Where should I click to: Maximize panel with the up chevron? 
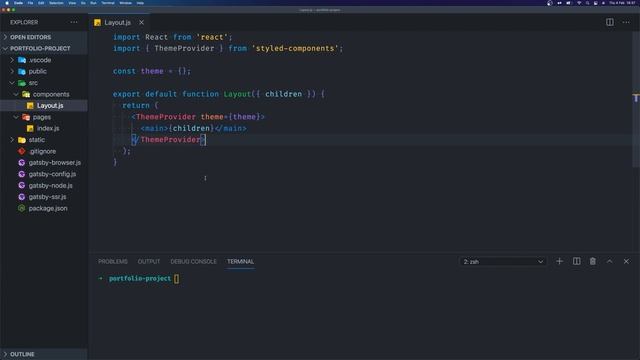(x=609, y=261)
